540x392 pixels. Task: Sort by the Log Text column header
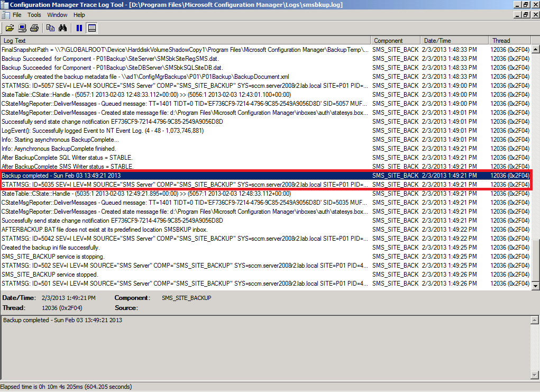tap(185, 40)
